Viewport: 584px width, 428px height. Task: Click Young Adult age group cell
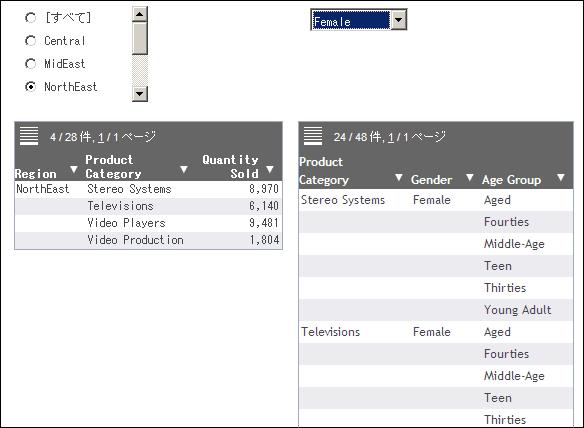[x=517, y=310]
